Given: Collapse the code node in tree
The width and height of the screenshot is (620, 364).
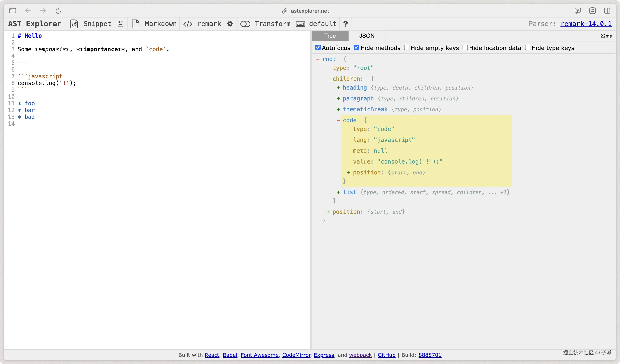Looking at the screenshot, I should (x=338, y=120).
